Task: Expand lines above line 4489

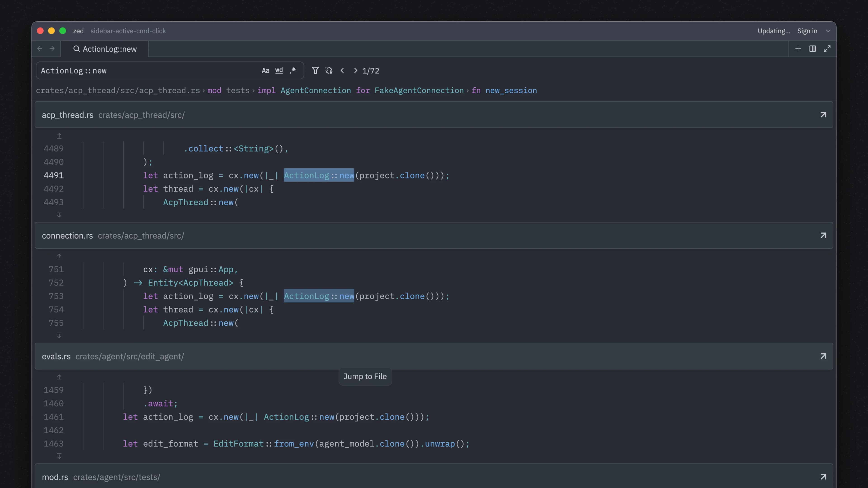Action: [x=59, y=136]
